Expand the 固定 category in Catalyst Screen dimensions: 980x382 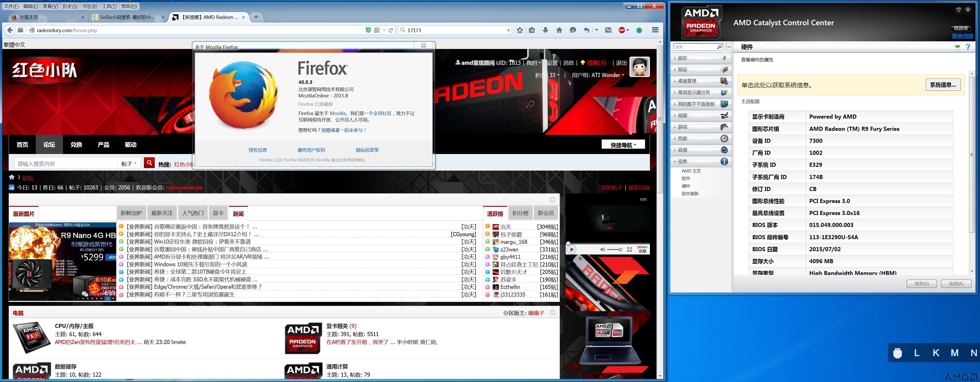pos(701,58)
